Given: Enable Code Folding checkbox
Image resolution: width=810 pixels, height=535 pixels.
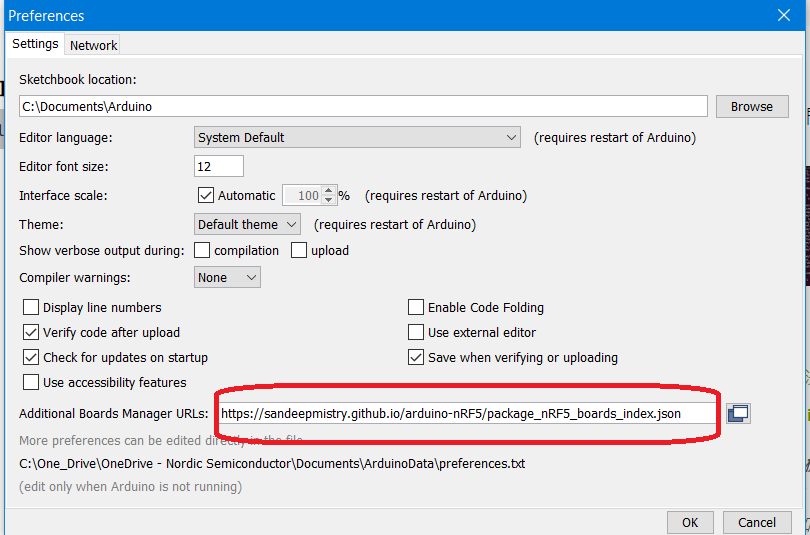Looking at the screenshot, I should pyautogui.click(x=416, y=308).
